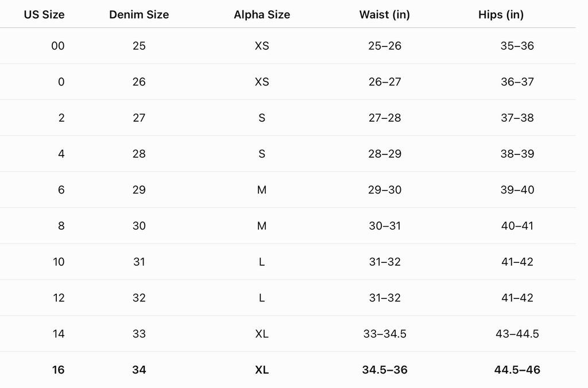Click the US size 10 cell
Image resolution: width=588 pixels, height=388 pixels.
(x=59, y=262)
